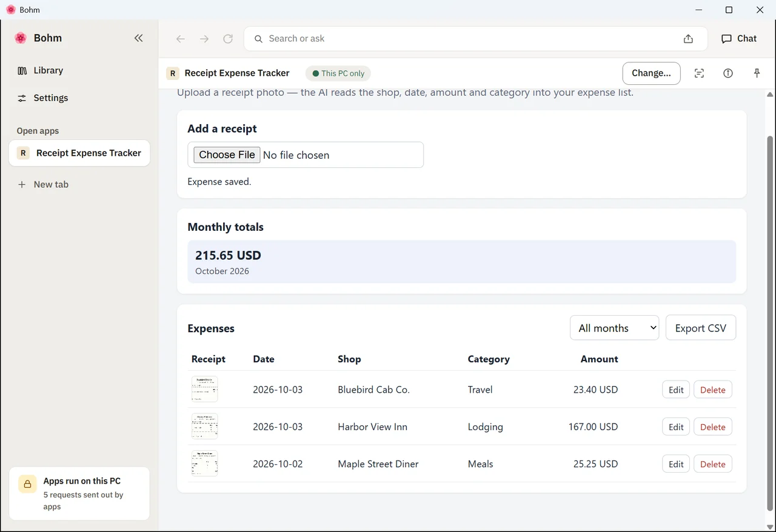Viewport: 776px width, 532px height.
Task: Open the All months dropdown
Action: pyautogui.click(x=614, y=328)
